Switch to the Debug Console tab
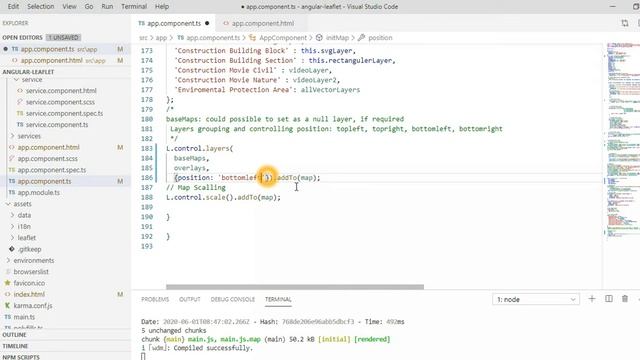640x360 pixels. point(233,300)
